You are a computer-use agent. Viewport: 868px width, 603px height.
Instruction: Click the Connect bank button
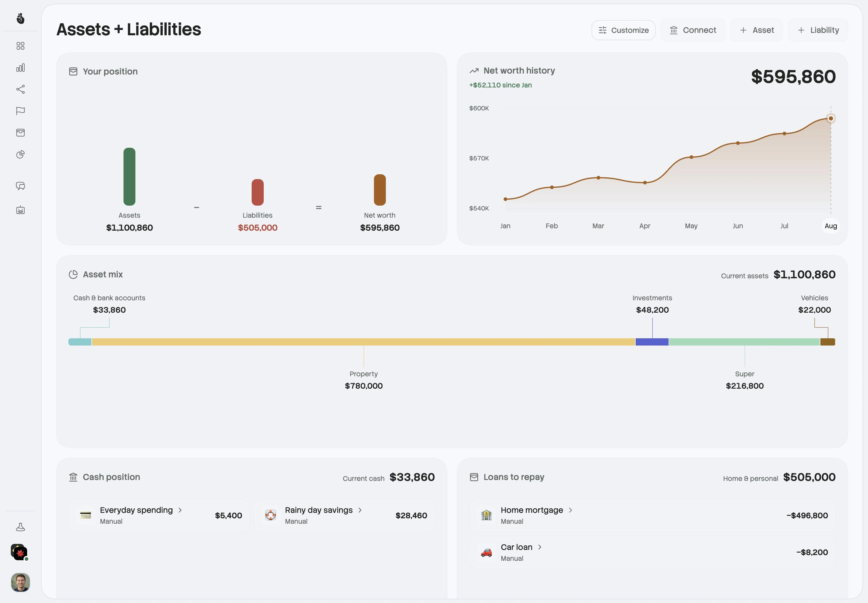click(x=693, y=30)
